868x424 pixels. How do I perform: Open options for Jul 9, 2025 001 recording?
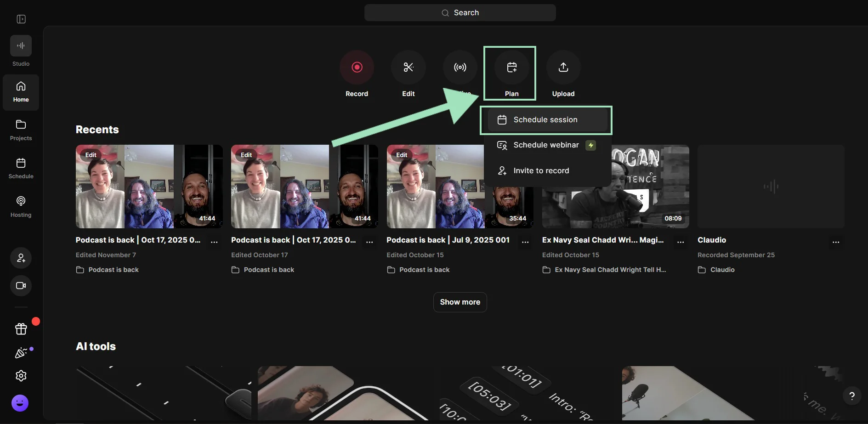(x=525, y=242)
